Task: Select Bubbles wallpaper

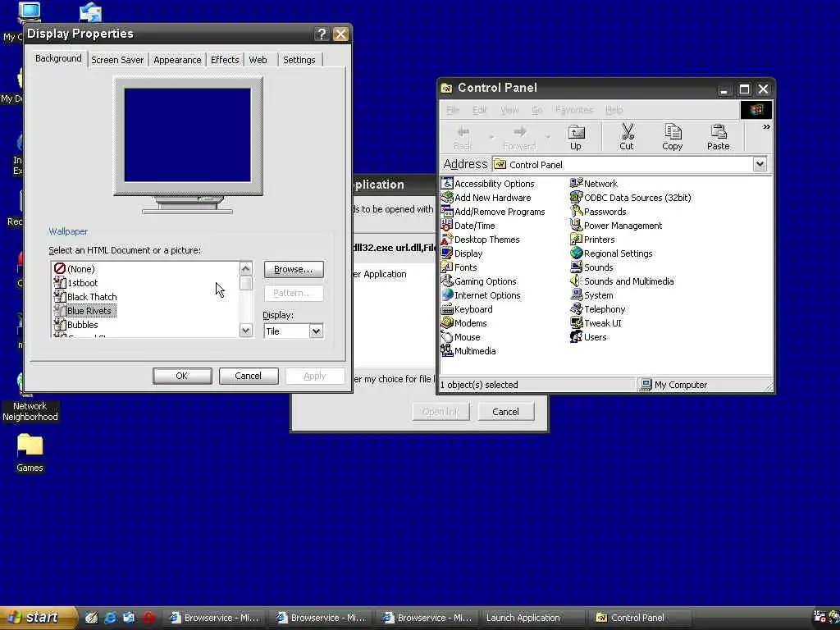Action: click(76, 325)
